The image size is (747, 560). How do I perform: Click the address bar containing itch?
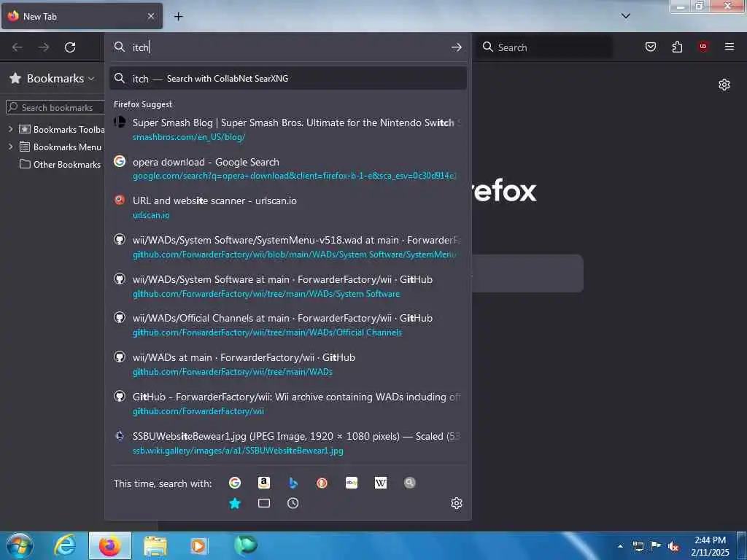pyautogui.click(x=287, y=47)
